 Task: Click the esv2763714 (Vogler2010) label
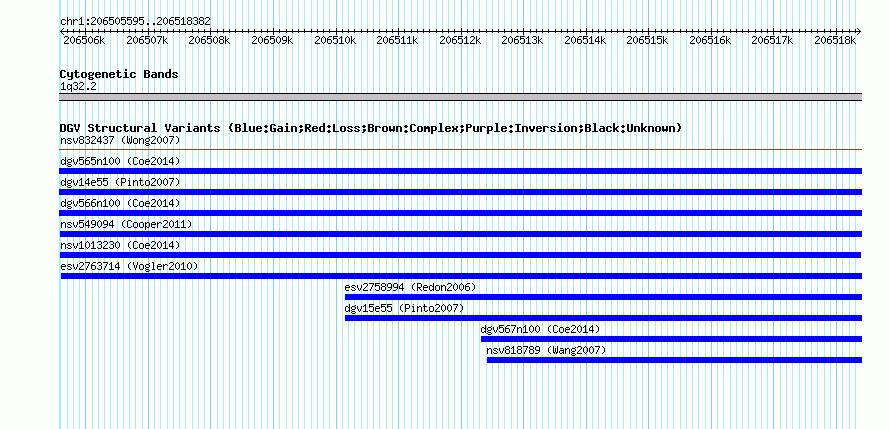point(129,266)
